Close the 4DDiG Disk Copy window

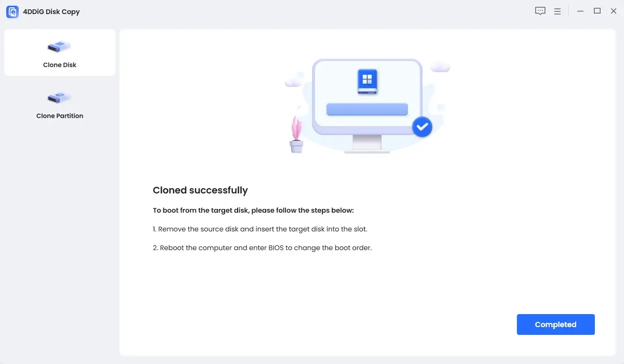pos(614,11)
